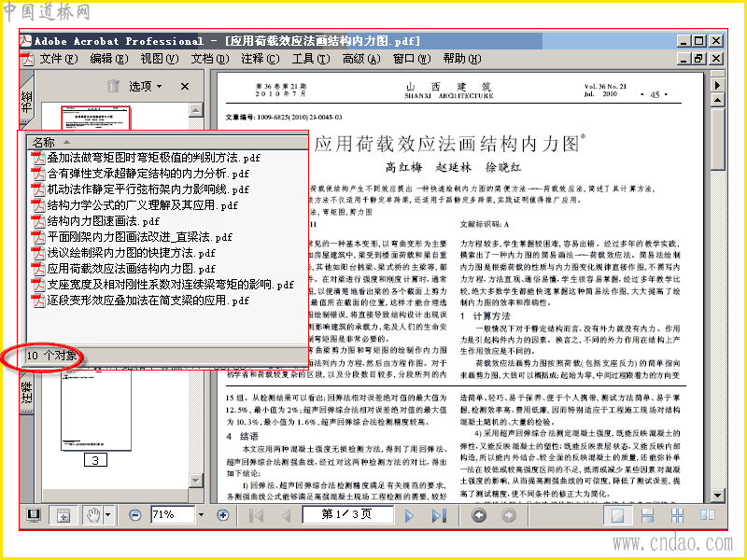Go to next page arrow
747x560 pixels.
(x=408, y=515)
